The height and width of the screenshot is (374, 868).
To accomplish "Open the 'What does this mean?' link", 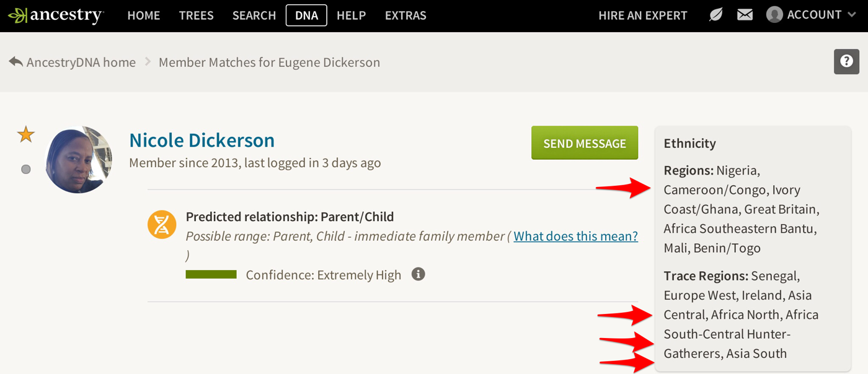I will pyautogui.click(x=575, y=236).
